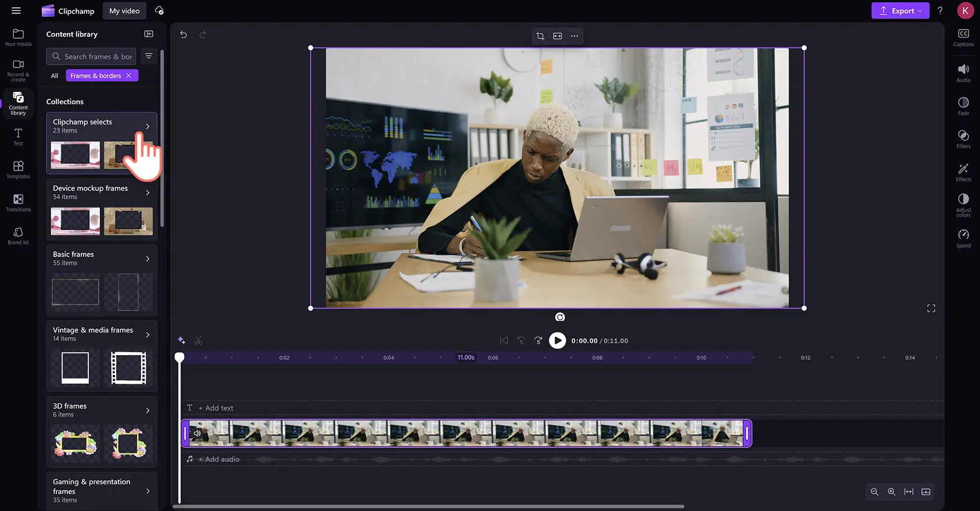Viewport: 980px width, 511px height.
Task: Open Filters properties panel
Action: coord(963,140)
